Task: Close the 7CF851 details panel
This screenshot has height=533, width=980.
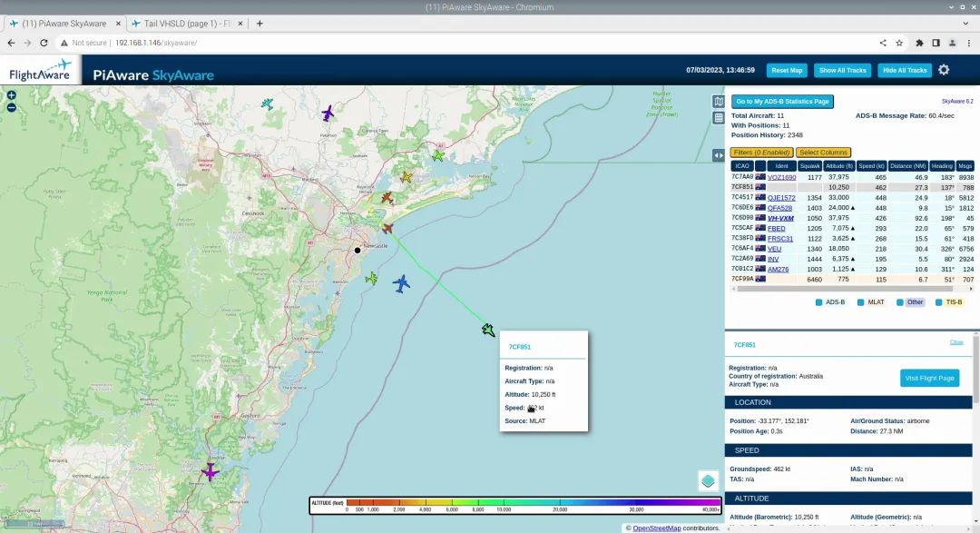Action: point(956,342)
